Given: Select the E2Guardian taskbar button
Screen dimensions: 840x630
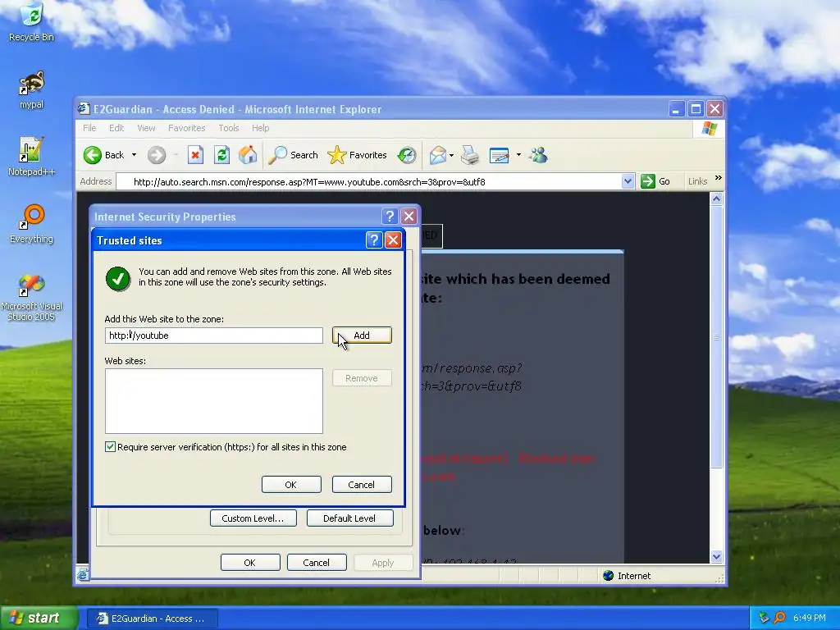Looking at the screenshot, I should pyautogui.click(x=152, y=619).
